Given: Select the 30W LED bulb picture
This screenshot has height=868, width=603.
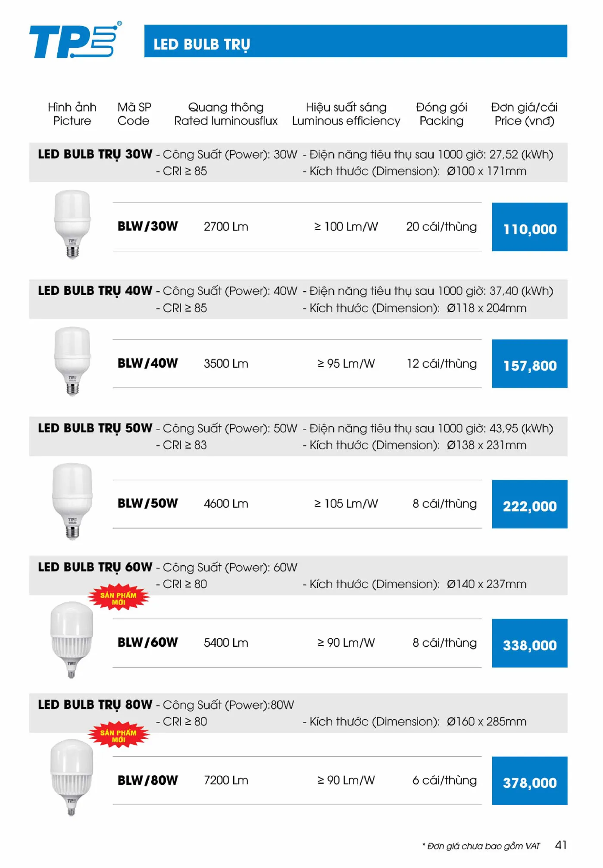Looking at the screenshot, I should coord(72,225).
